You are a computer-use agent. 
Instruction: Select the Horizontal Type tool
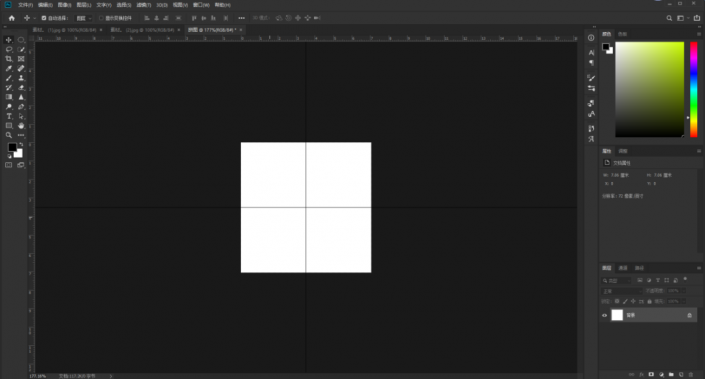pos(9,116)
